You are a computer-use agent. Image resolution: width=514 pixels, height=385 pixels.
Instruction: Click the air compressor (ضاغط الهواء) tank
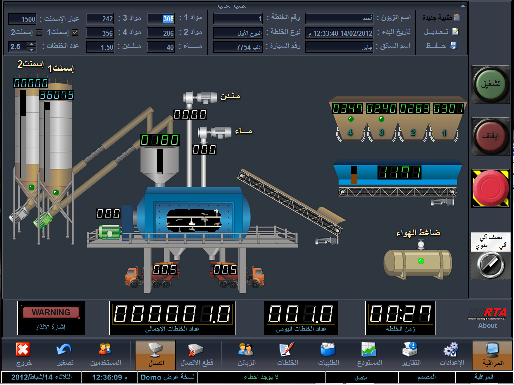[x=418, y=263]
